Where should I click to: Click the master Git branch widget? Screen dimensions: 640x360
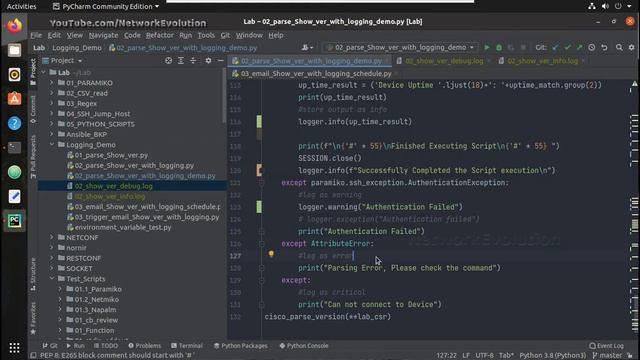(607, 356)
